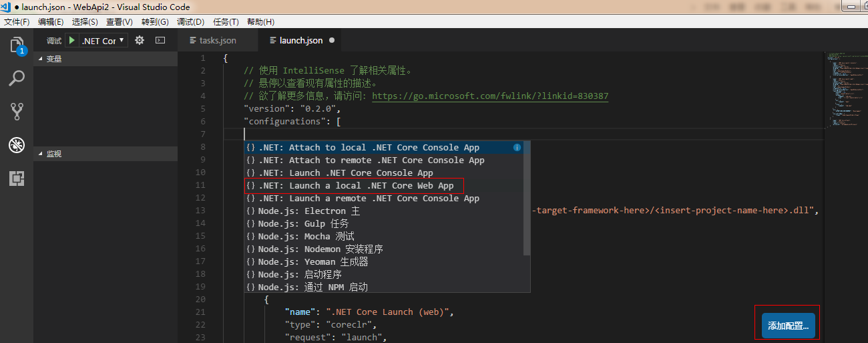This screenshot has height=343, width=868.
Task: Open the 查看(V) menu
Action: (120, 22)
